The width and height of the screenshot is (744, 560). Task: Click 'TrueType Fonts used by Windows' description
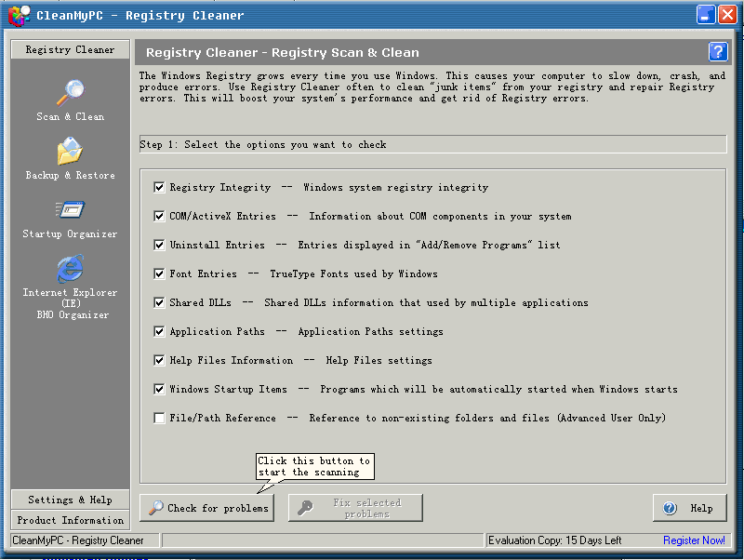[353, 273]
